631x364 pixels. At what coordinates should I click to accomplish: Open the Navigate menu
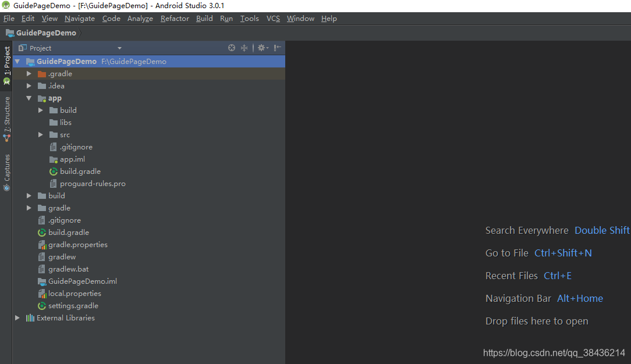click(x=80, y=19)
